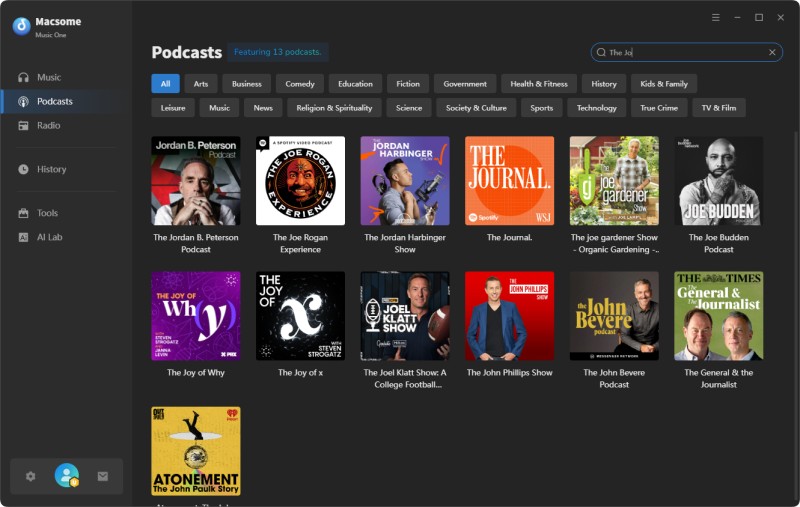
Task: Choose the Music category chip
Action: click(219, 108)
